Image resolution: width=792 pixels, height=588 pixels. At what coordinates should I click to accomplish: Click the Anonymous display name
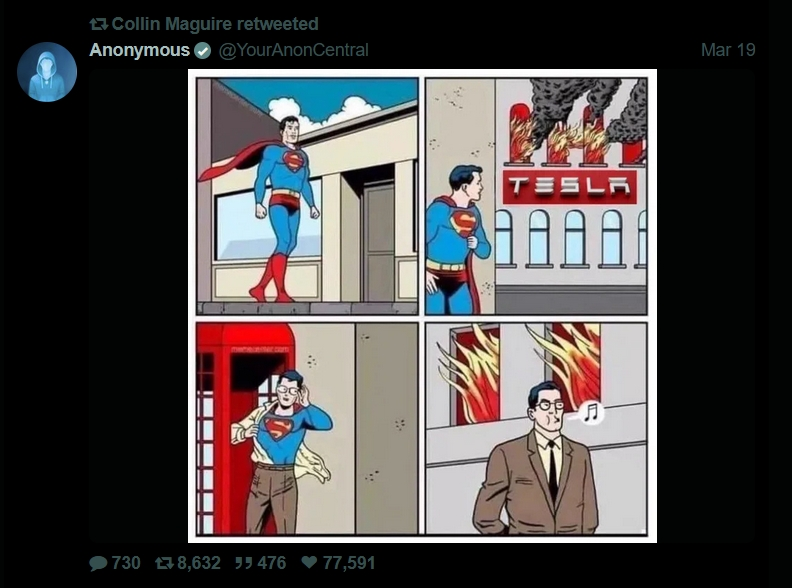tap(139, 50)
